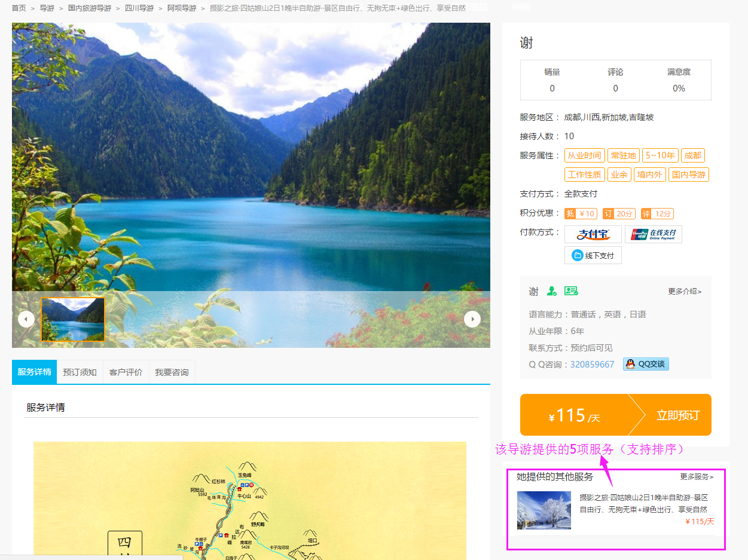
Task: Click the green ID card certification icon
Action: (x=571, y=291)
